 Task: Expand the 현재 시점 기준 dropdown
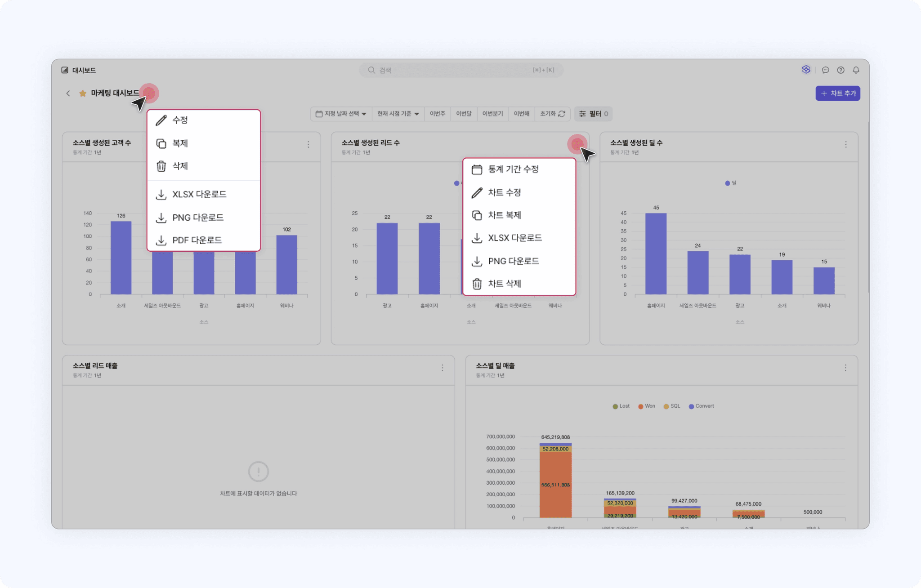pyautogui.click(x=398, y=114)
